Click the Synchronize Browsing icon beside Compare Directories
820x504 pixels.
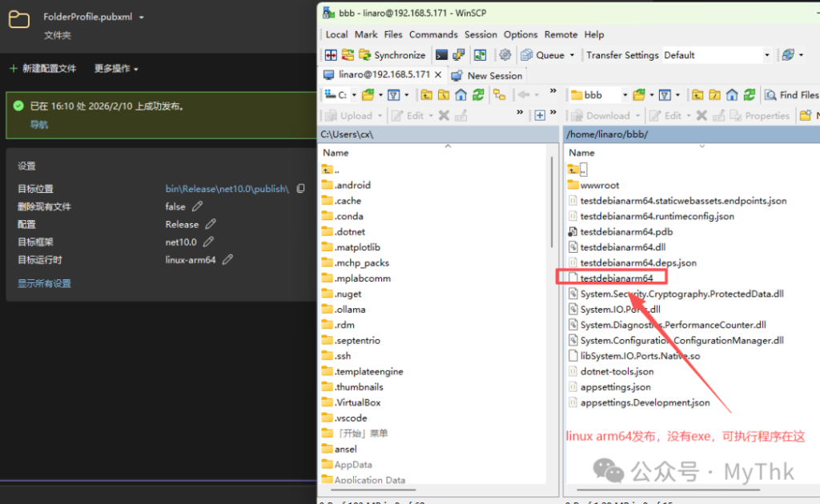tap(348, 55)
